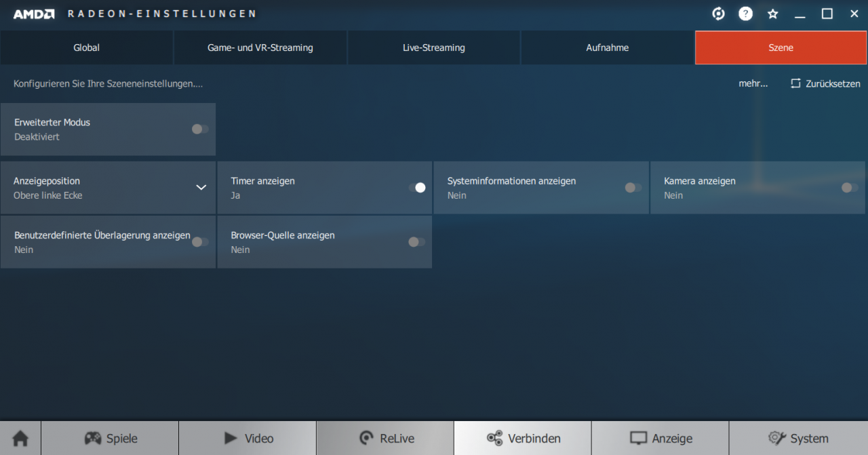Click the AMD logo in title bar

coord(34,14)
